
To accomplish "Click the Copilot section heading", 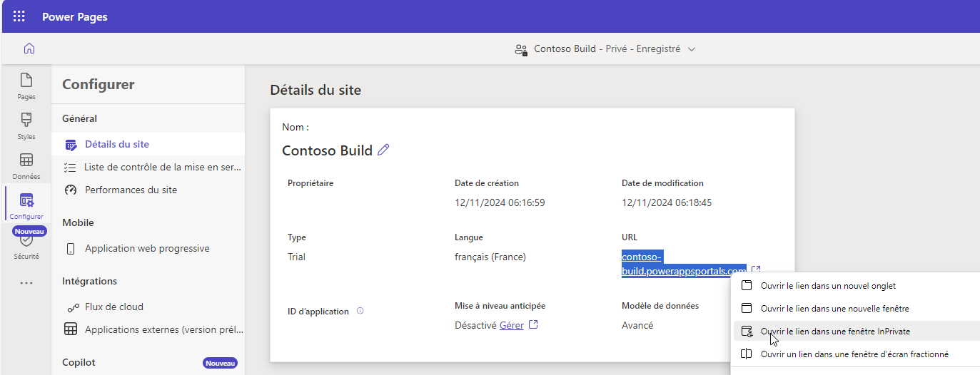I will point(79,362).
